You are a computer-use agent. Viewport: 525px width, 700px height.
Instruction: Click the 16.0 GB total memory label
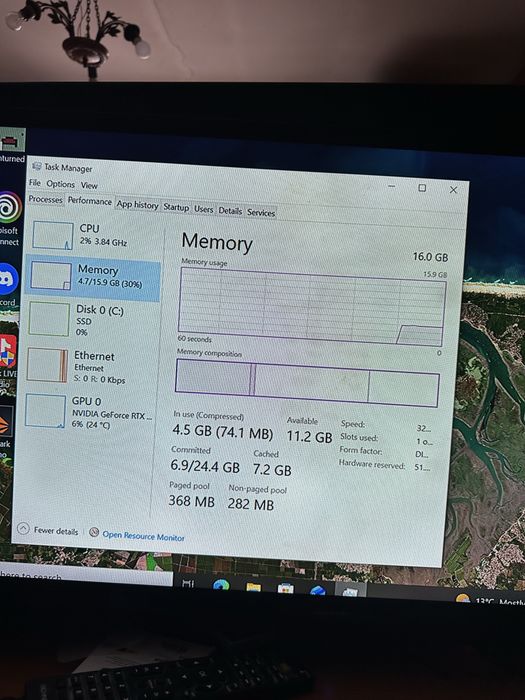click(430, 257)
